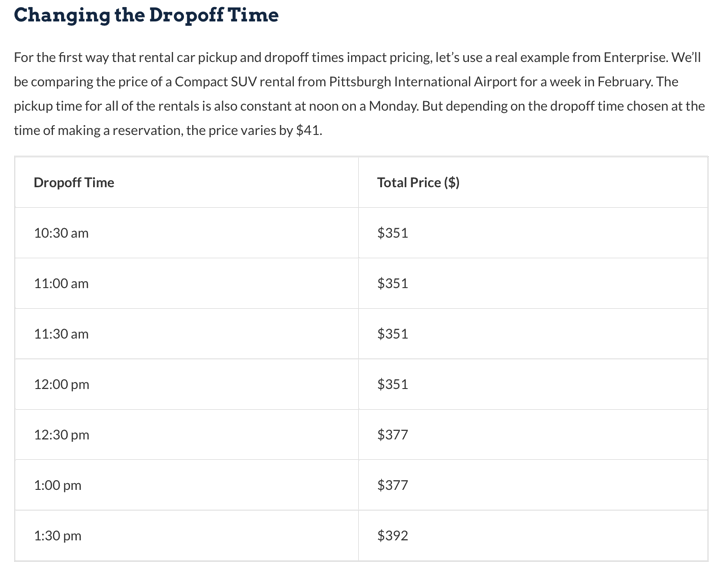The width and height of the screenshot is (720, 569).
Task: Click the $351 price for 11:00 am
Action: [x=393, y=283]
